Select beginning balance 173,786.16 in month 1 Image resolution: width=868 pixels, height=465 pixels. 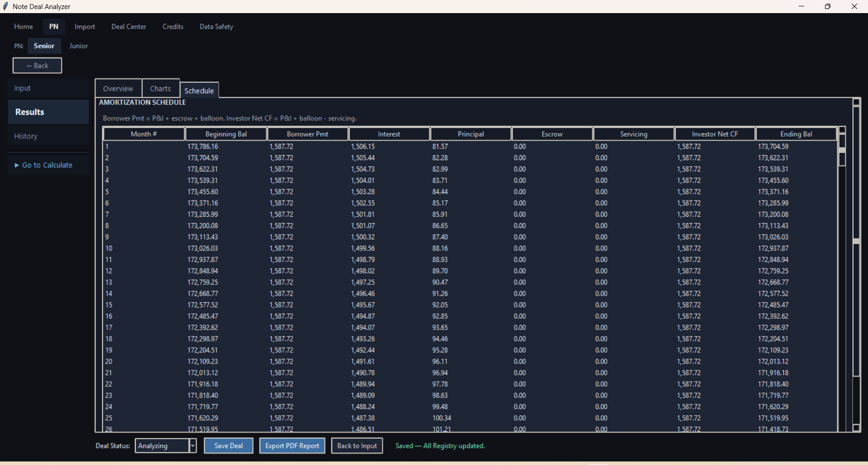203,147
